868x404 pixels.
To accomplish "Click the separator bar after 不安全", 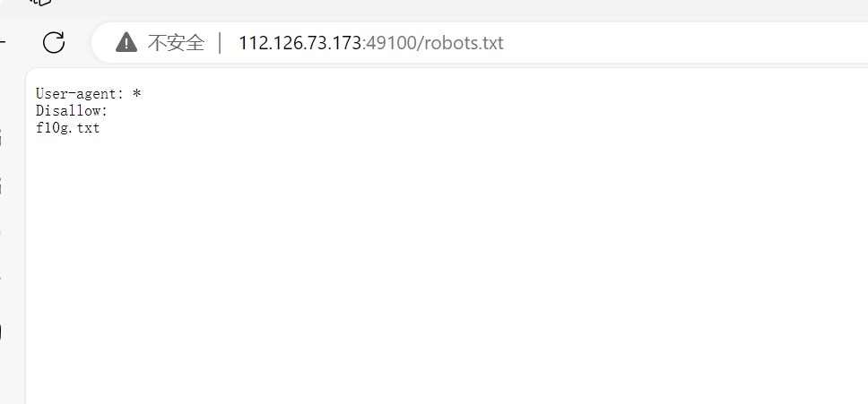I will (x=221, y=43).
